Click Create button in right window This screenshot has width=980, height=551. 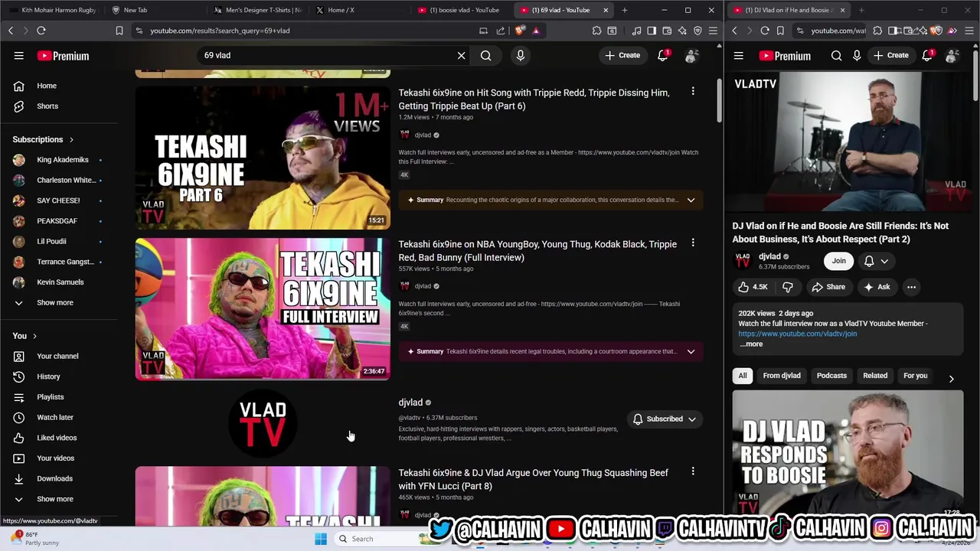pyautogui.click(x=890, y=55)
